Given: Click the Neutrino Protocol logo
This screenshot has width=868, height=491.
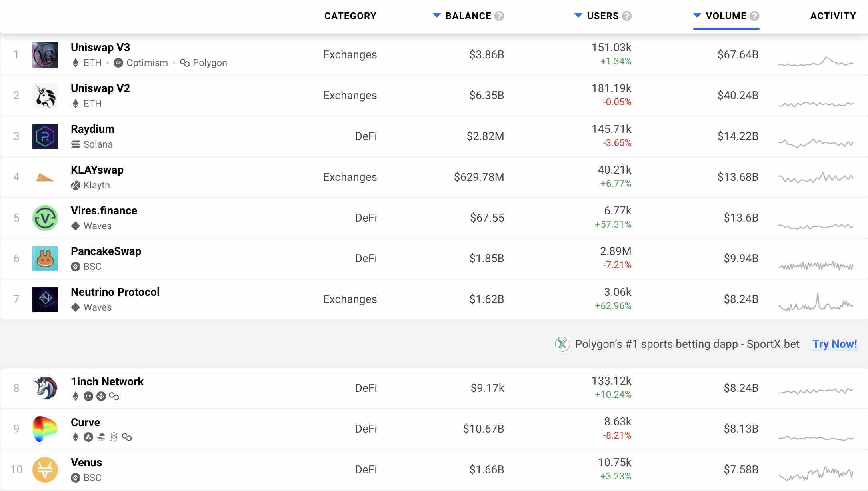Looking at the screenshot, I should pyautogui.click(x=45, y=299).
